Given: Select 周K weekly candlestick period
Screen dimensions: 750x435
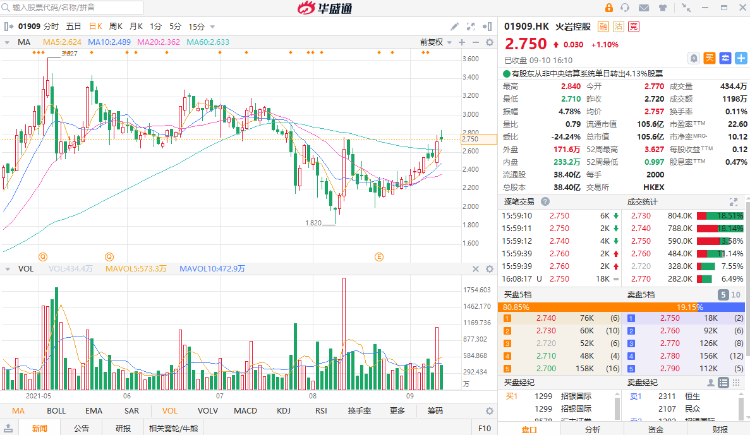Looking at the screenshot, I should [116, 27].
